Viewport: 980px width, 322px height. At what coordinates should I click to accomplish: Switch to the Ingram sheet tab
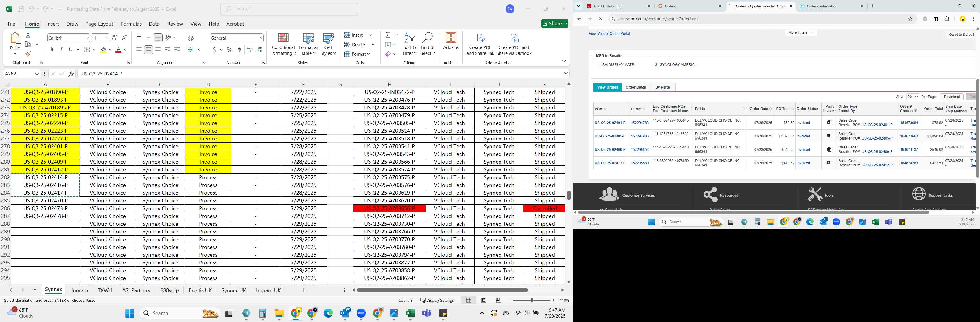80,290
